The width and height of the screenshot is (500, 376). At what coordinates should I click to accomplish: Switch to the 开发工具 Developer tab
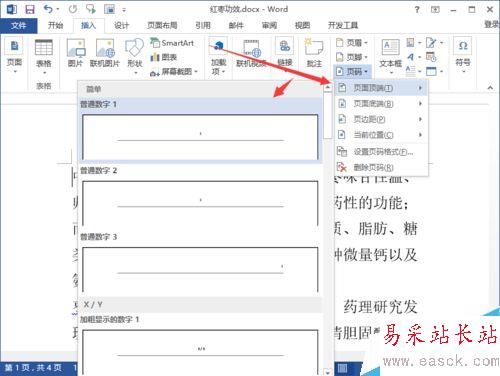(343, 25)
